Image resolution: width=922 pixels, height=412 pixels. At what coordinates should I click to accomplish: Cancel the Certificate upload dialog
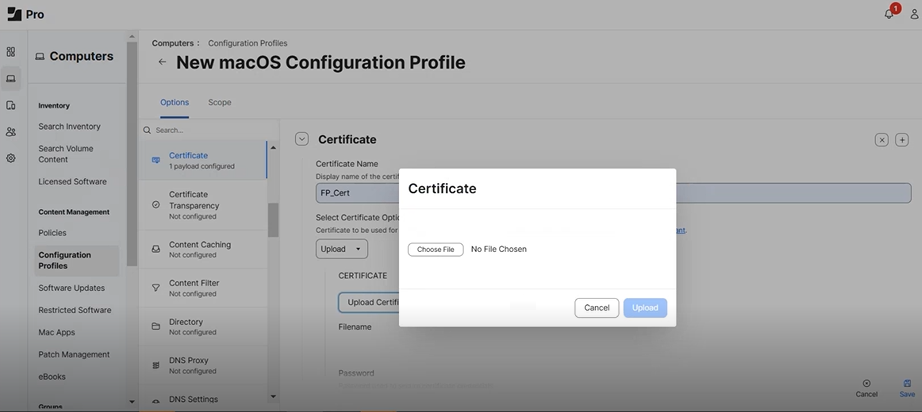click(x=596, y=308)
